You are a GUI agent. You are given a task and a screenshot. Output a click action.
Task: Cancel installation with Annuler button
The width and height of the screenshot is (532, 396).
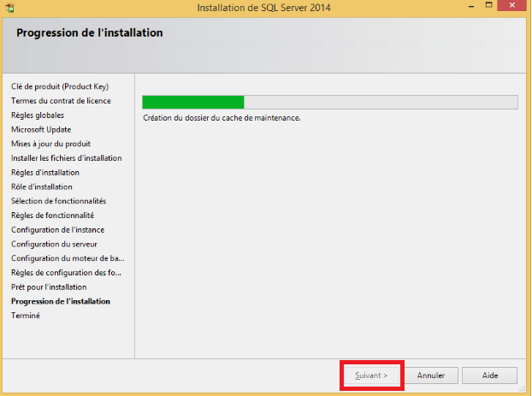point(431,375)
